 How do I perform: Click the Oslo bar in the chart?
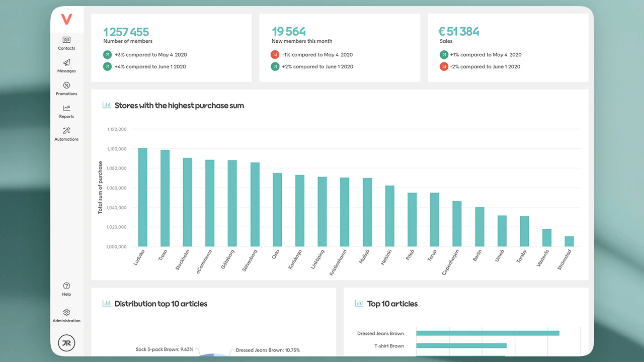pos(277,210)
